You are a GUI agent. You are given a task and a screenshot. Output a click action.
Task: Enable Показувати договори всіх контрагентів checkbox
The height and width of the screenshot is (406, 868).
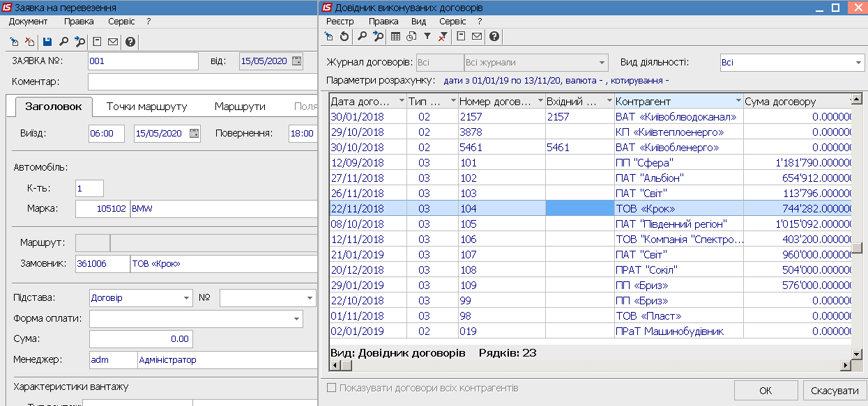point(332,388)
